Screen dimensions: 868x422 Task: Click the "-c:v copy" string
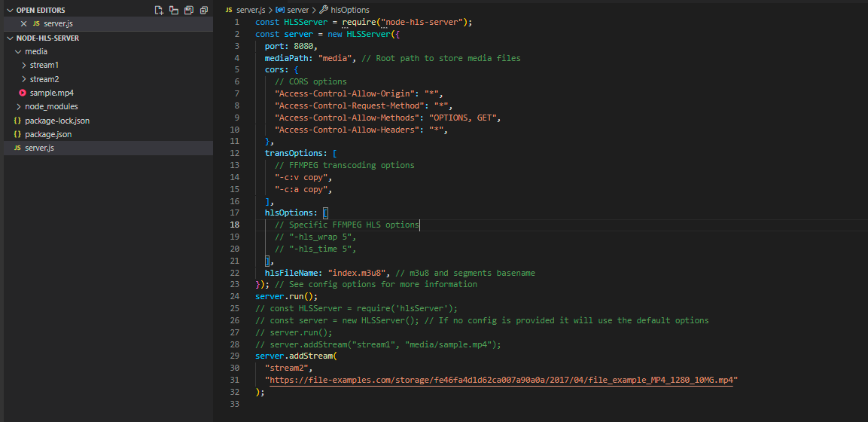(301, 177)
